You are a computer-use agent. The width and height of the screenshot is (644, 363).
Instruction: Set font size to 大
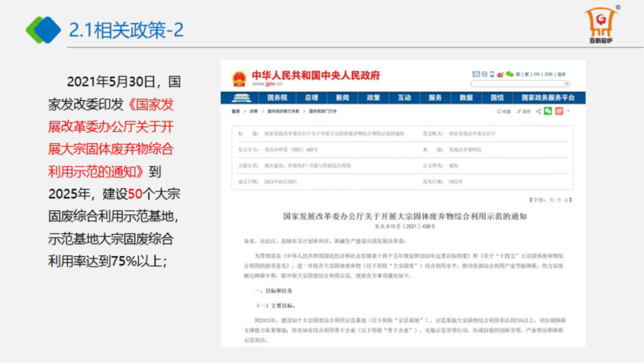coord(552,199)
